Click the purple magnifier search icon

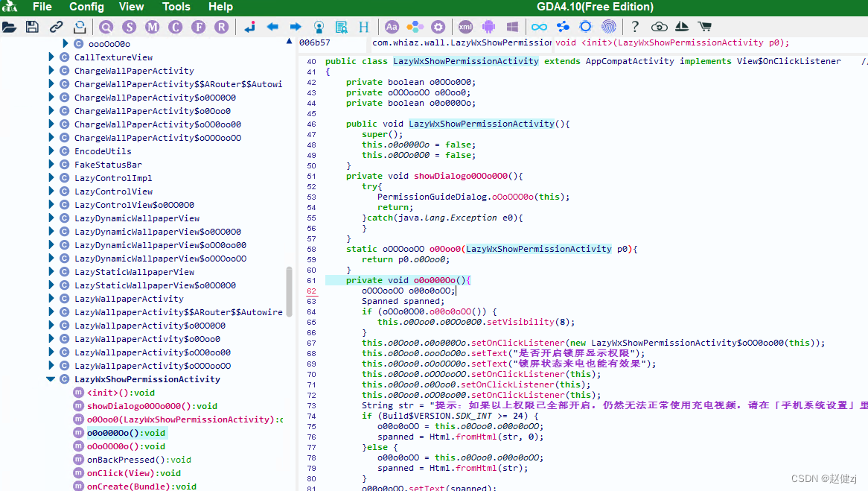106,27
